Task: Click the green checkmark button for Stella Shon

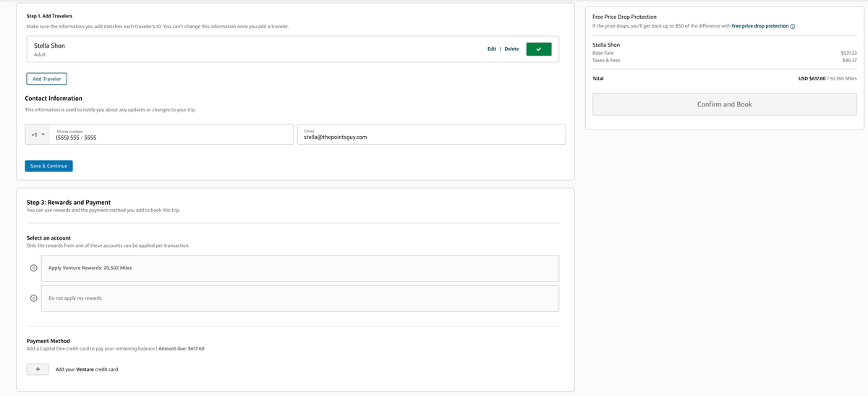Action: click(539, 49)
